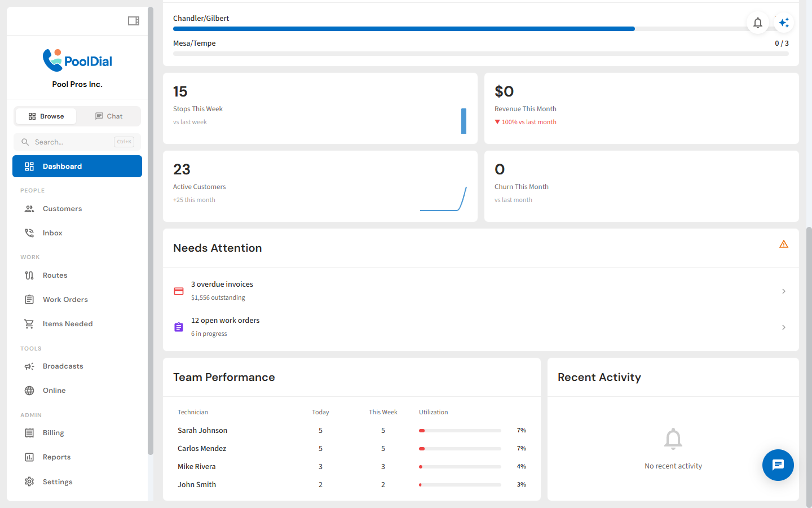
Task: Open the Revenue This Month card
Action: click(x=642, y=108)
